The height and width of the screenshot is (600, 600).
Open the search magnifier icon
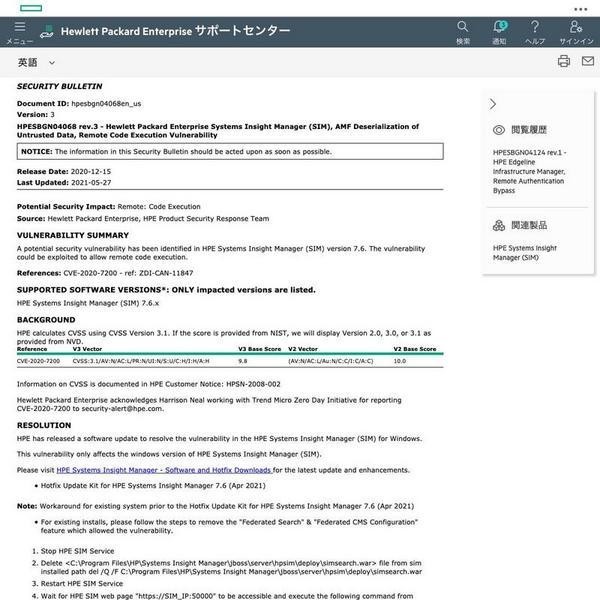pos(462,26)
